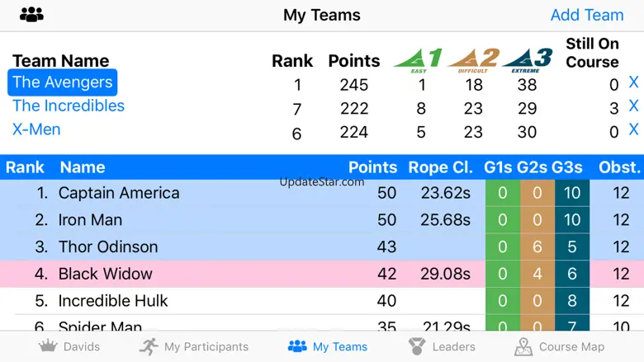Open The Incredibles team
Image resolution: width=644 pixels, height=362 pixels.
click(x=69, y=106)
